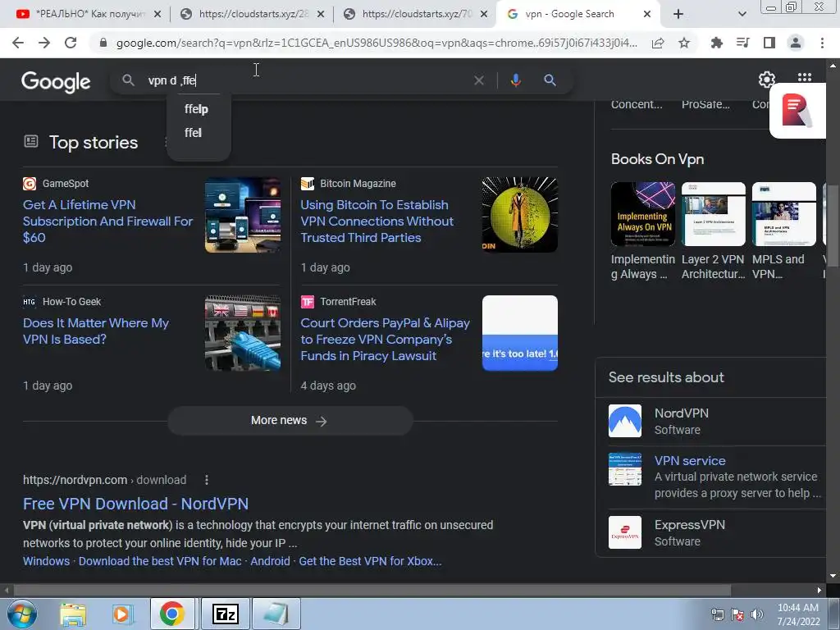This screenshot has width=840, height=630.
Task: Open MPLS and VPN book cover
Action: 783,214
